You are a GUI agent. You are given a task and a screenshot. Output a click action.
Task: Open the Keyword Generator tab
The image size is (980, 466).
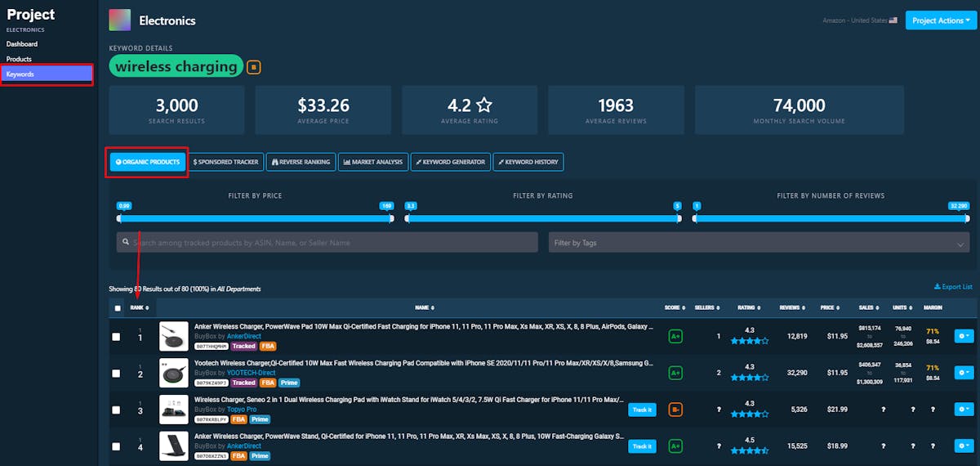[x=450, y=162]
